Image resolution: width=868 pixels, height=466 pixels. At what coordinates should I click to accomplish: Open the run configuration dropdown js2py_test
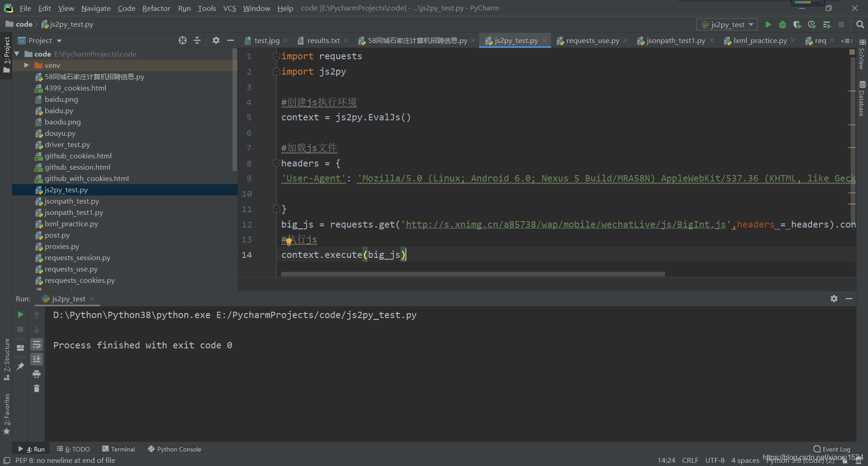pos(727,24)
